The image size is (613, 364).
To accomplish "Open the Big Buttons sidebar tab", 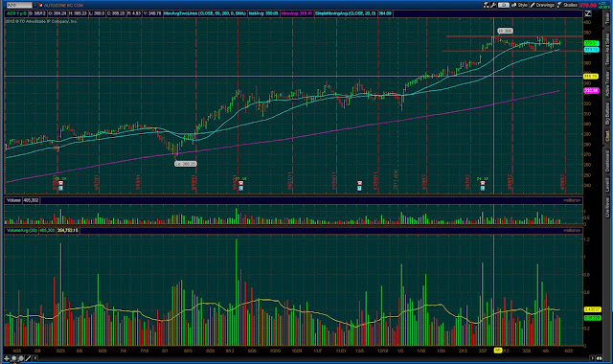I will point(607,114).
